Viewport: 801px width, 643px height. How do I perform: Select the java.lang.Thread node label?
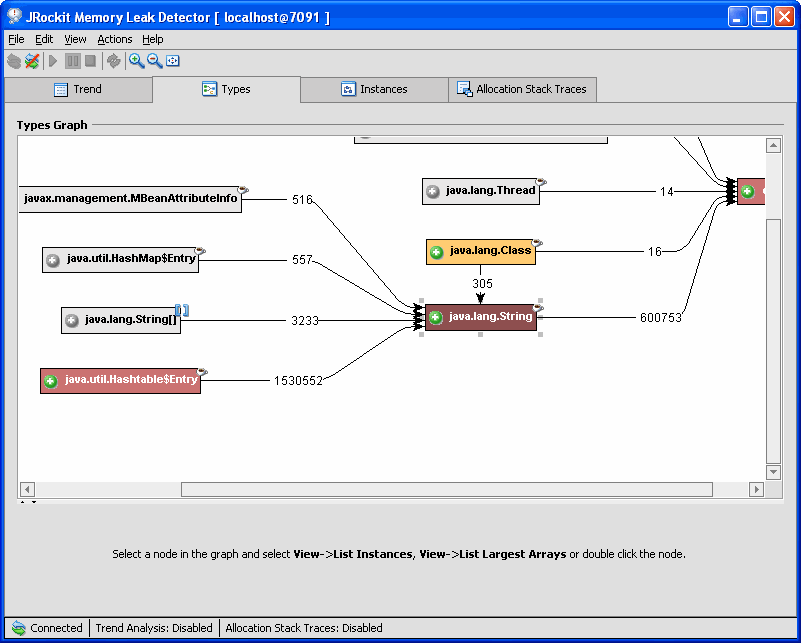pyautogui.click(x=490, y=190)
